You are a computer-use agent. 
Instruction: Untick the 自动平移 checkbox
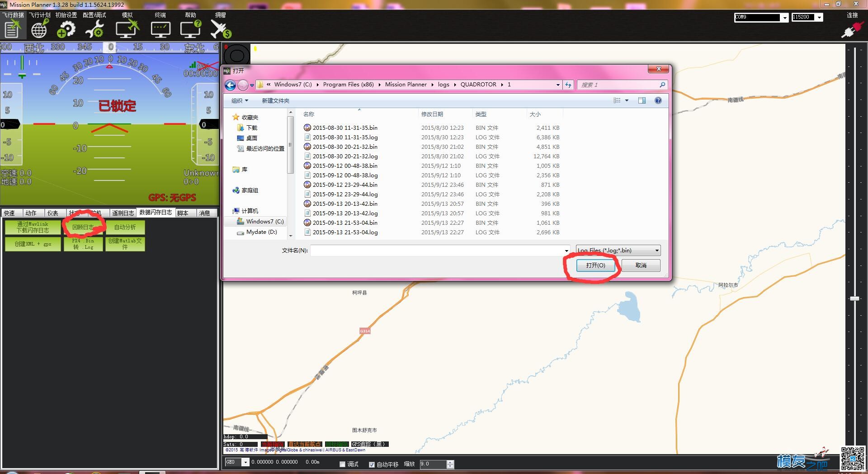(x=372, y=464)
